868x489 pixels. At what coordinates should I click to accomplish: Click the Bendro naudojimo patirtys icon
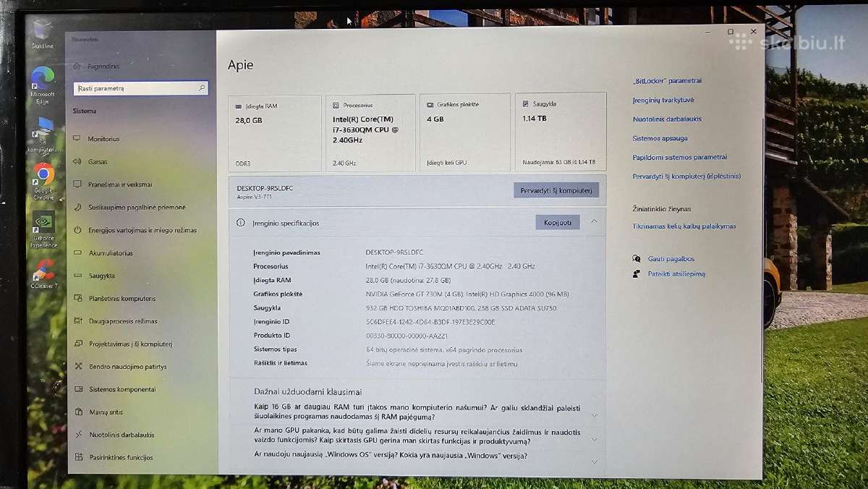pyautogui.click(x=78, y=366)
